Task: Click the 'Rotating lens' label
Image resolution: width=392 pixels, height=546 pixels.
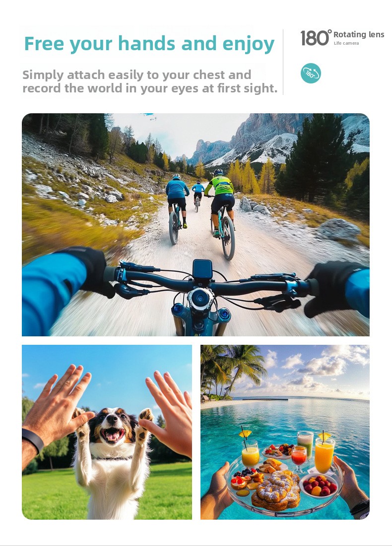Action: (x=359, y=34)
